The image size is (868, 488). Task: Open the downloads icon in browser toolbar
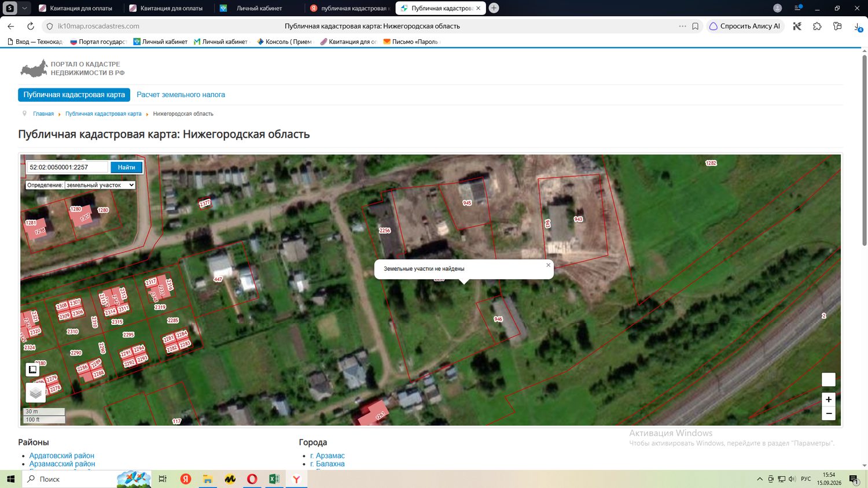click(x=858, y=27)
